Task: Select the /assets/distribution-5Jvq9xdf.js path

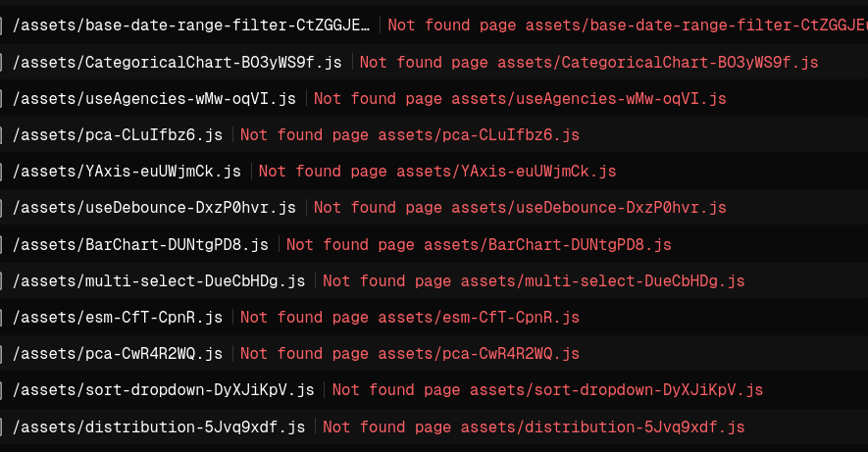Action: (159, 427)
